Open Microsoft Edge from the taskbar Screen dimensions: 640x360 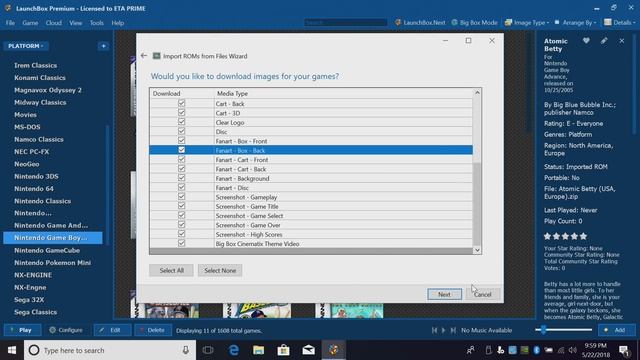(233, 350)
